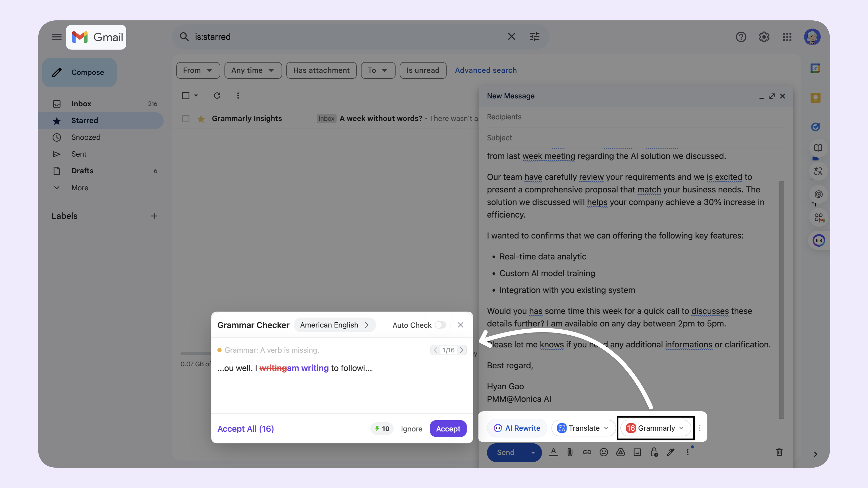This screenshot has width=868, height=488.
Task: Click the compose body scrollbar
Action: 781,300
